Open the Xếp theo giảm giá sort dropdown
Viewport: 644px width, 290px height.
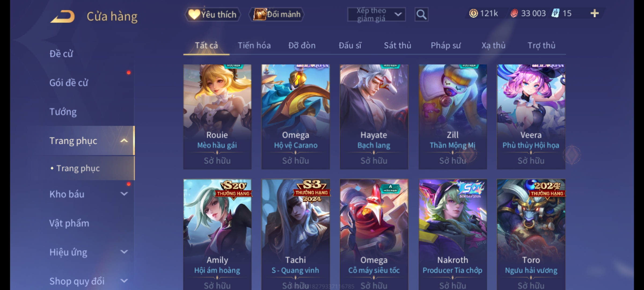(x=376, y=15)
